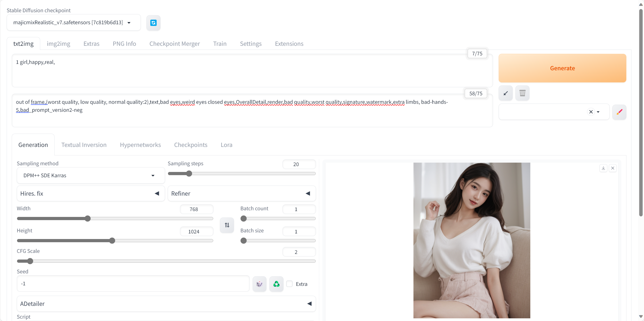Click the page vertical scrollbar
This screenshot has height=321, width=644.
coord(641,113)
